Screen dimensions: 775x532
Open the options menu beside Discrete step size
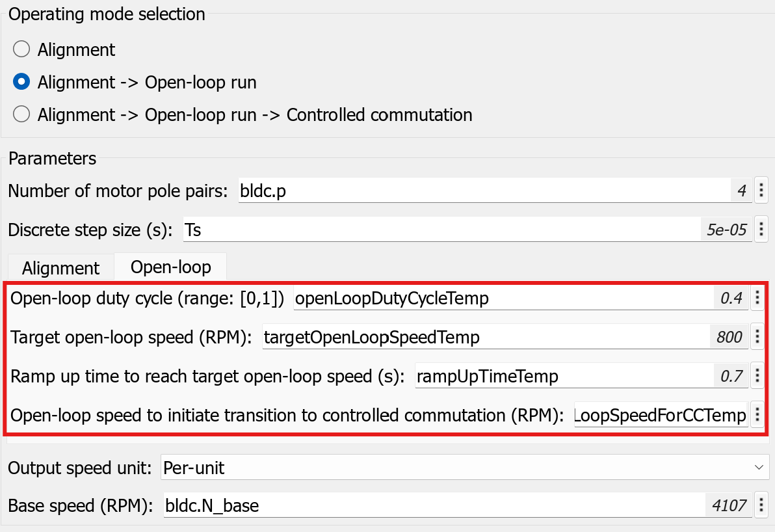pyautogui.click(x=761, y=230)
